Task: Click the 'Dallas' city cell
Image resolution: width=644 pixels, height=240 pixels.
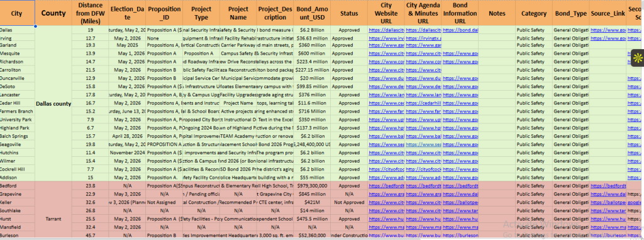Action: tap(18, 30)
